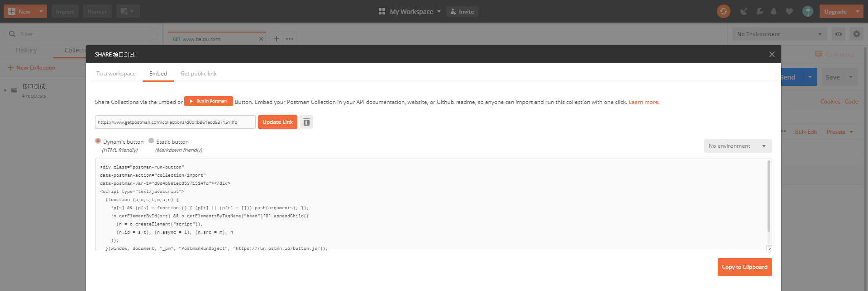
Task: Close the www.baidu.com request tab
Action: [261, 39]
